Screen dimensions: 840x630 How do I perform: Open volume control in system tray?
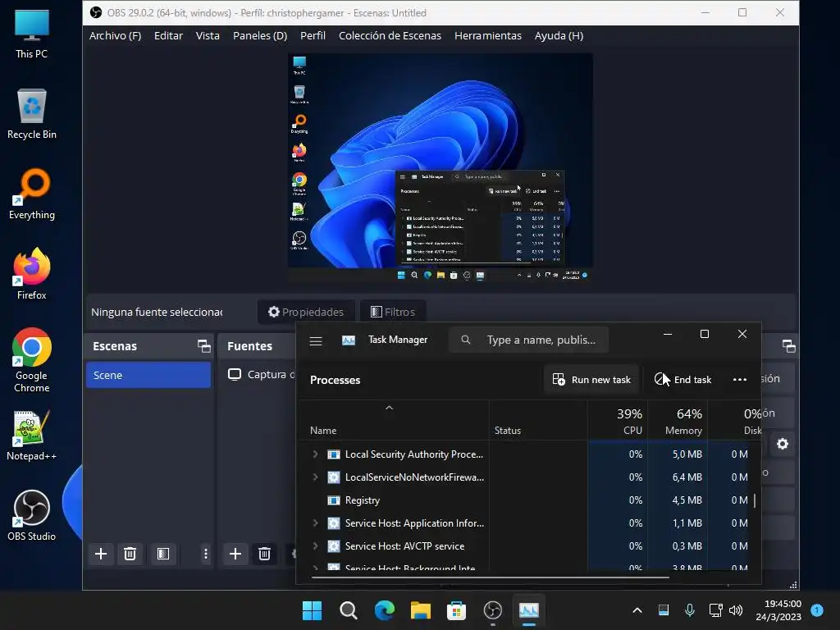(x=736, y=610)
